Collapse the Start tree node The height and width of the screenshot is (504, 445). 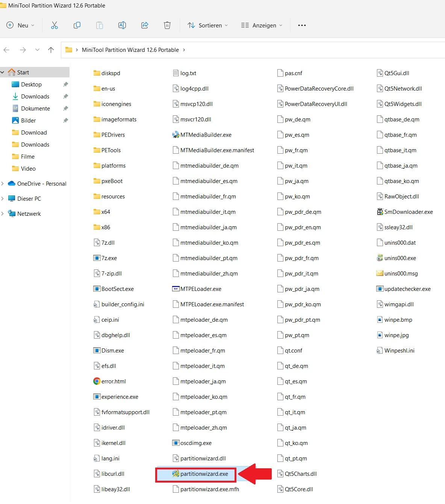3,72
